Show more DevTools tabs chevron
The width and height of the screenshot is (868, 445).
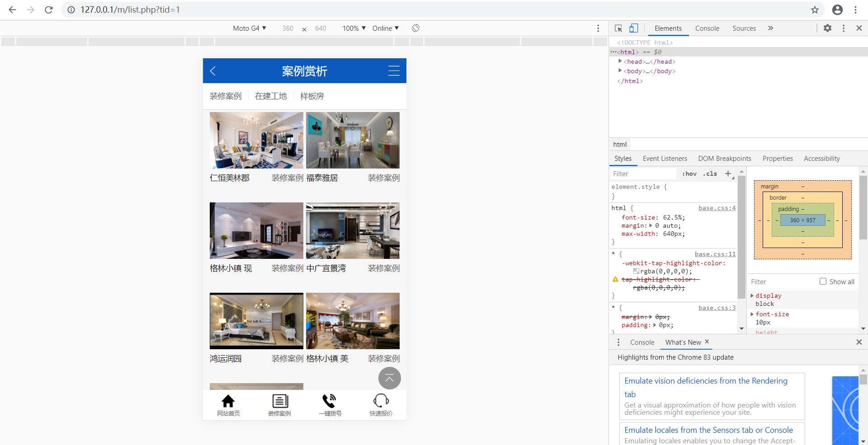click(770, 28)
